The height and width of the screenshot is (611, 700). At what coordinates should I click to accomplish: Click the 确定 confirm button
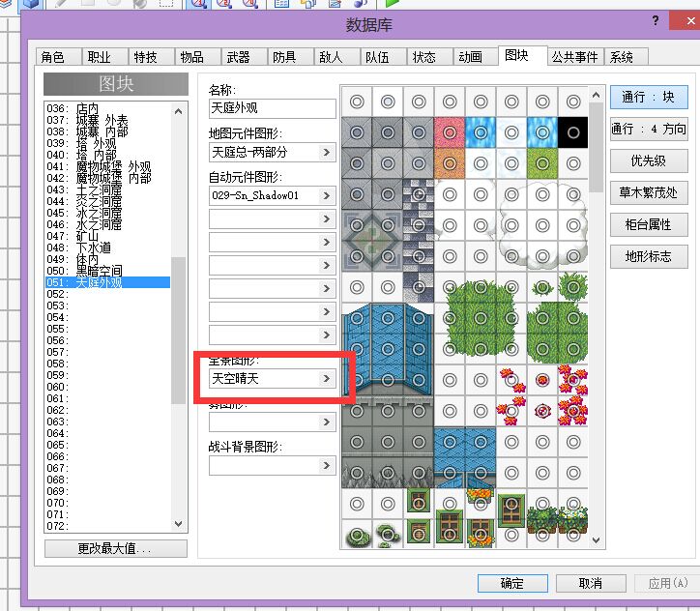click(x=512, y=583)
